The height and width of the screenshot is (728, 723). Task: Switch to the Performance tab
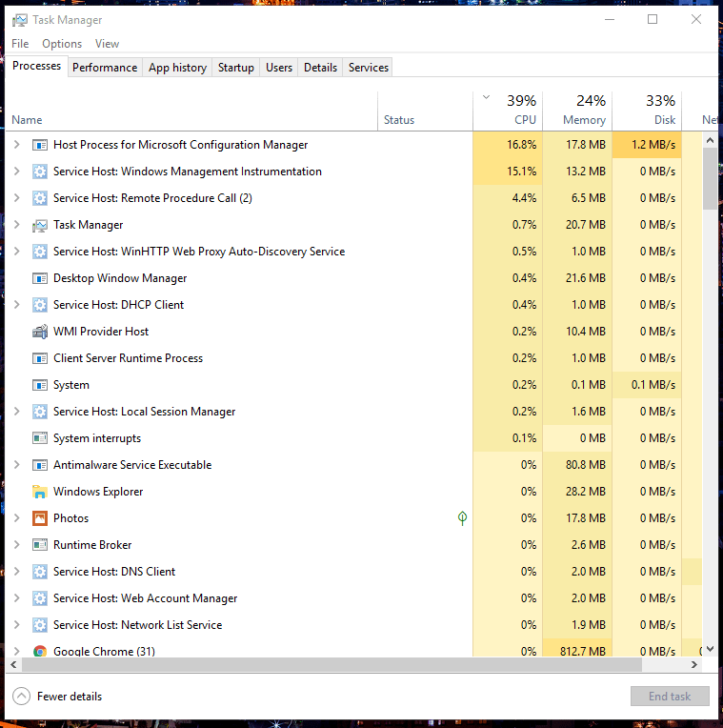[x=105, y=68]
